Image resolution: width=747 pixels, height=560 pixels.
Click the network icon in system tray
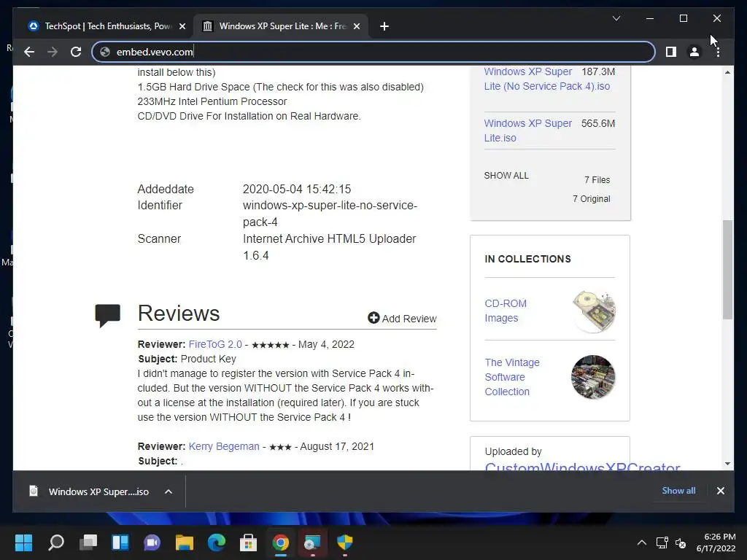(x=662, y=542)
